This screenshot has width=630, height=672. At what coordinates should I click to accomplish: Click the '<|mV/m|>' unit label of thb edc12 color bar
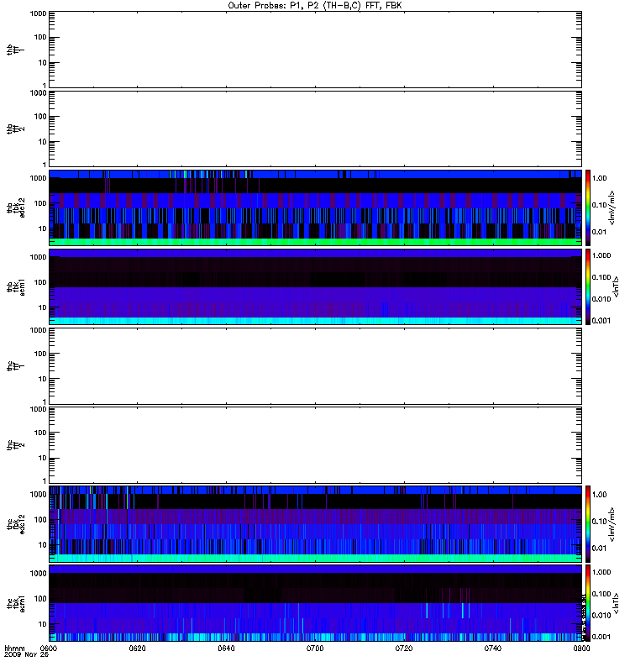[x=612, y=207]
